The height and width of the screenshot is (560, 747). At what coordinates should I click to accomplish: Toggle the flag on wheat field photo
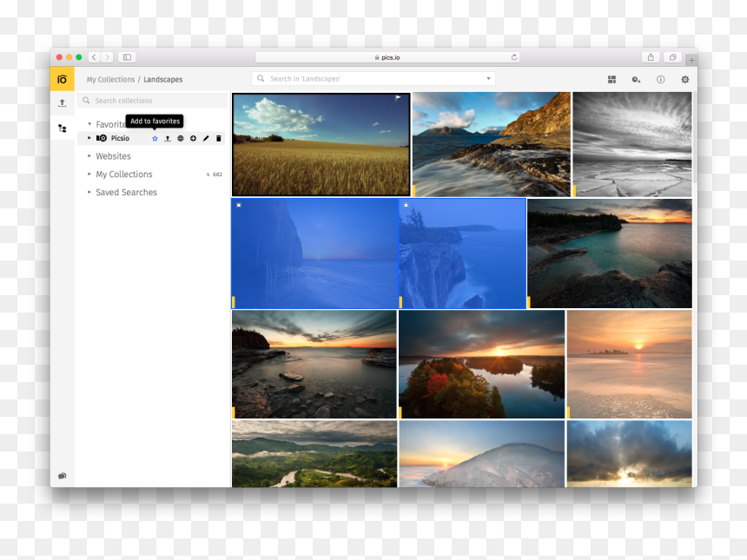[x=398, y=98]
